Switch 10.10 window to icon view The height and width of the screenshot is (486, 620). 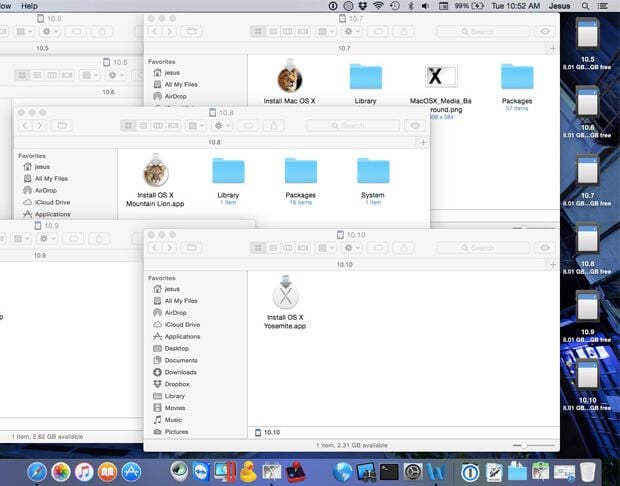(258, 248)
